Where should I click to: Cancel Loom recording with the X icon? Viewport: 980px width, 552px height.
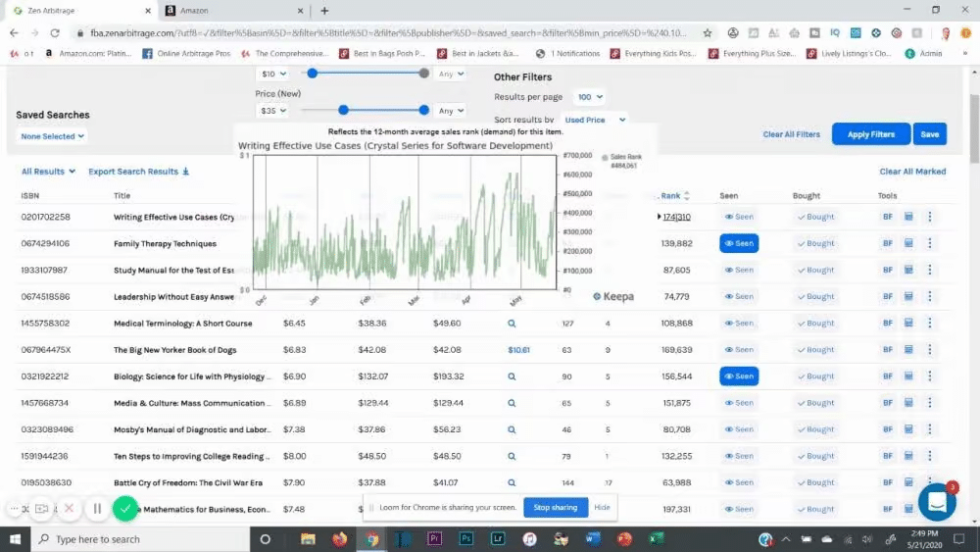70,508
